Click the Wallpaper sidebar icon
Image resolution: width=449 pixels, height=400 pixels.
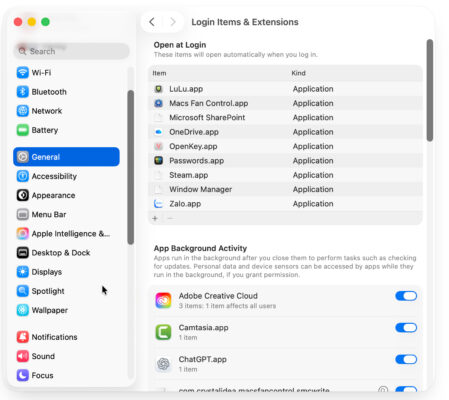(23, 310)
